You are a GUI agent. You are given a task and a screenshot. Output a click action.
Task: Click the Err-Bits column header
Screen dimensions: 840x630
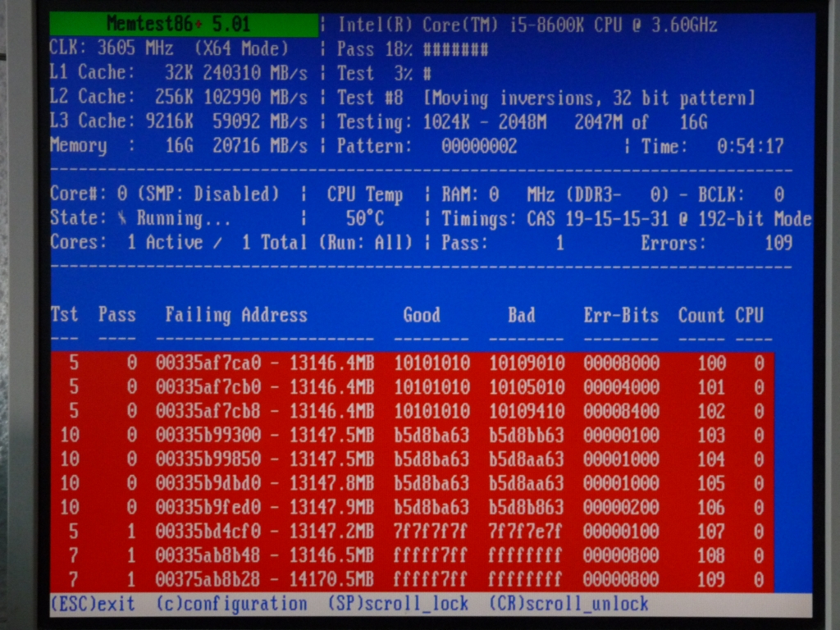click(622, 315)
